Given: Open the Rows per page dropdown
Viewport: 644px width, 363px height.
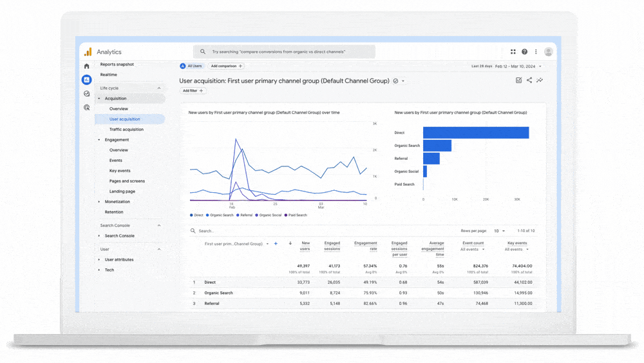Looking at the screenshot, I should (x=499, y=231).
